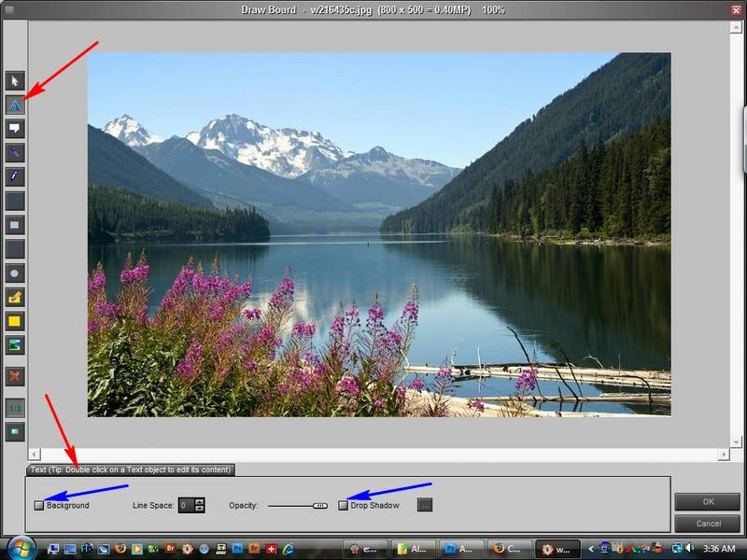747x560 pixels.
Task: Choose the hollow ellipse tool above filled ellipse
Action: 15,249
